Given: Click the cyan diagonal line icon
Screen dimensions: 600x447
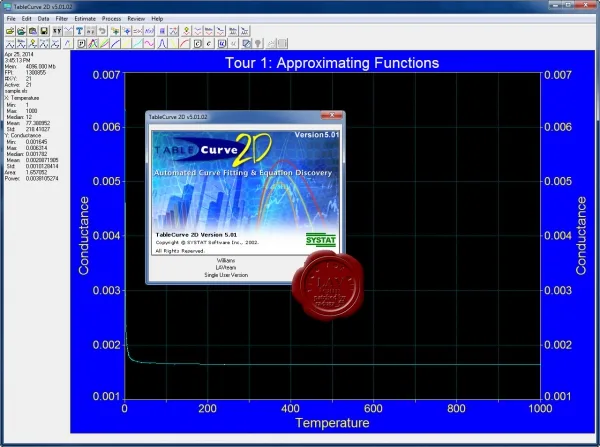Looking at the screenshot, I should [138, 44].
